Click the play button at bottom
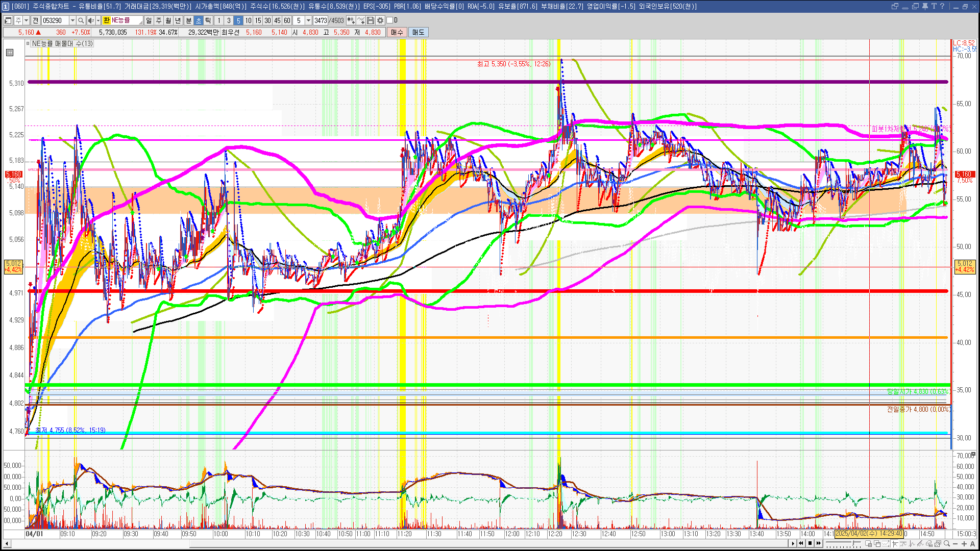Image resolution: width=980 pixels, height=551 pixels. 793,543
